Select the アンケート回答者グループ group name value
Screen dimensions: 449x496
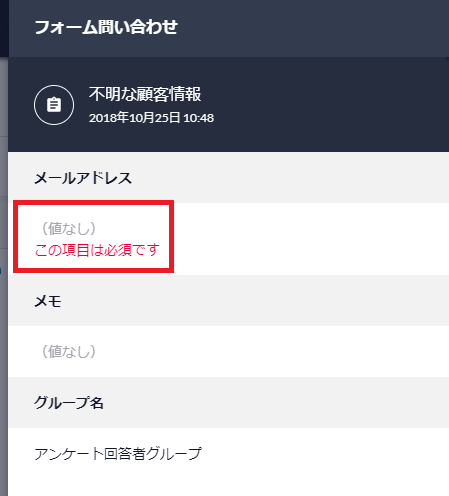[x=118, y=453]
